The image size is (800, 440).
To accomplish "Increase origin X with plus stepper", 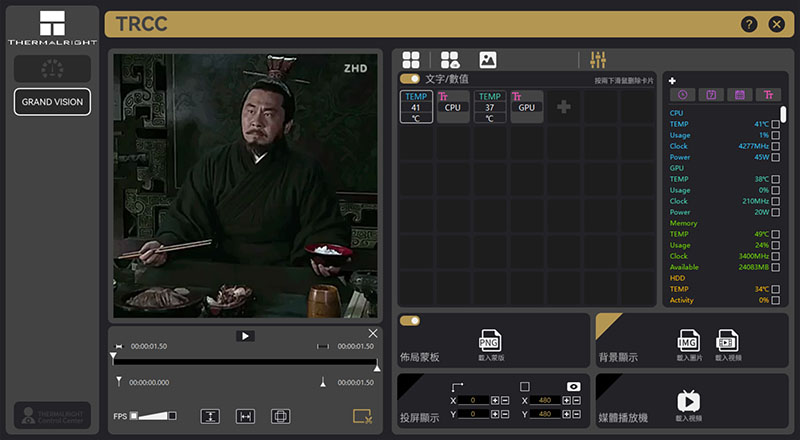I will coord(495,401).
